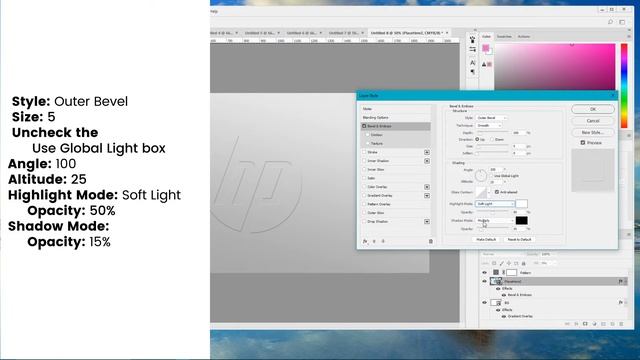This screenshot has height=360, width=640.
Task: Open the Gloss Contour picker arrow
Action: [x=489, y=192]
